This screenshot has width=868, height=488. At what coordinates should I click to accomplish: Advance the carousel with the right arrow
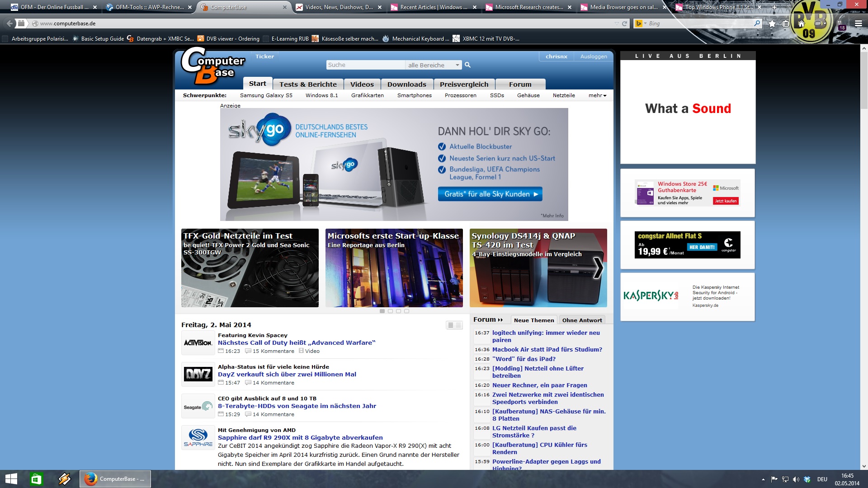tap(598, 267)
